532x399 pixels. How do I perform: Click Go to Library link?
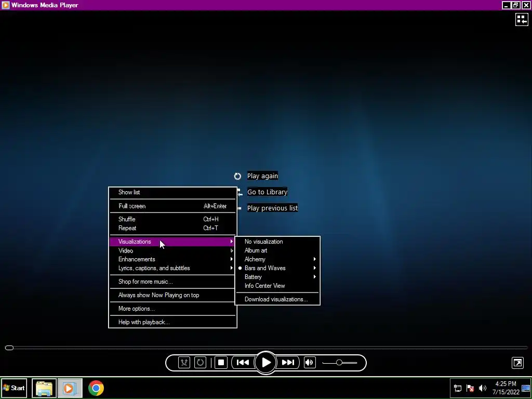click(267, 192)
